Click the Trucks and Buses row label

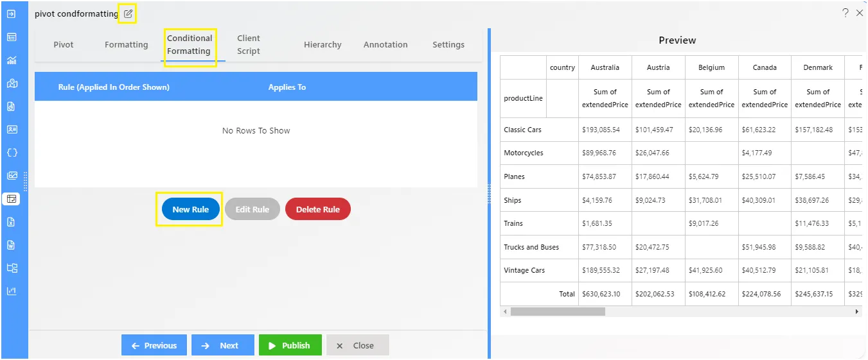point(531,247)
